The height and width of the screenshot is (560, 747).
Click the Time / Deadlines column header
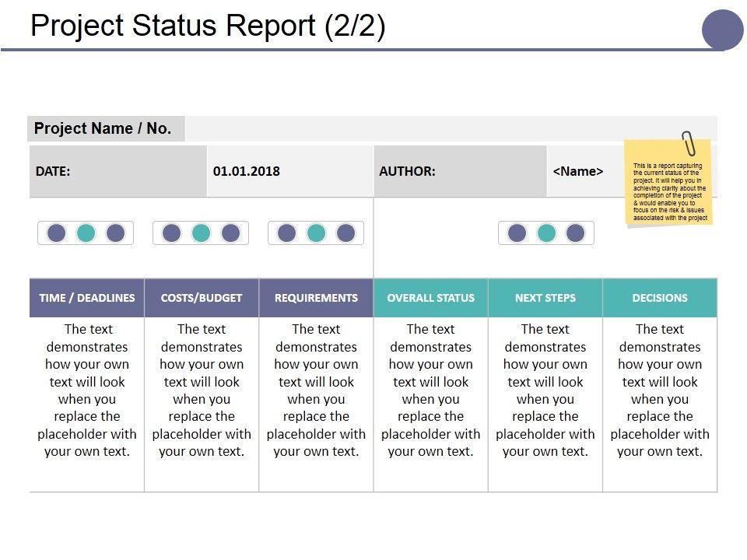tap(87, 298)
